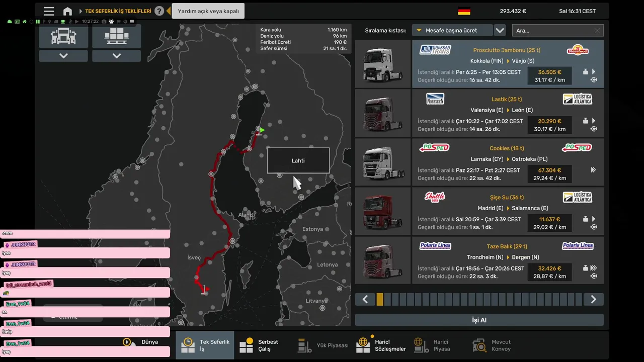
Task: Click the Eren_1w34 chat username above !help
Action: pyautogui.click(x=18, y=323)
